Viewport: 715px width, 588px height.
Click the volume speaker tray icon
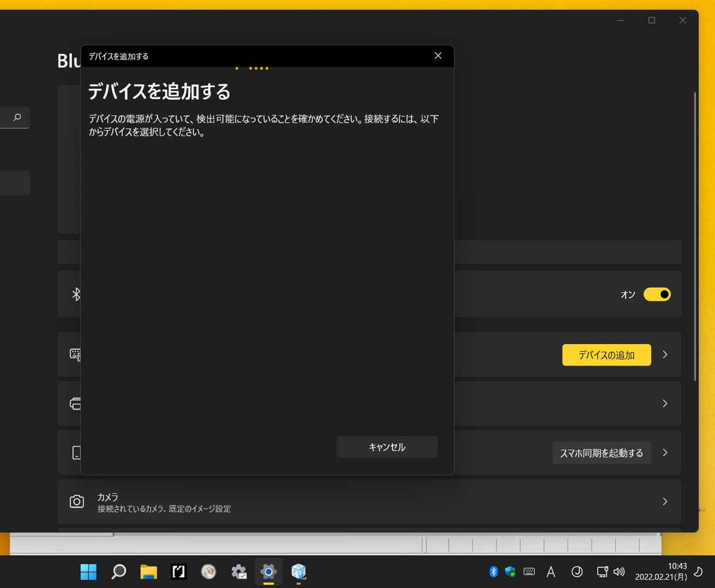619,572
